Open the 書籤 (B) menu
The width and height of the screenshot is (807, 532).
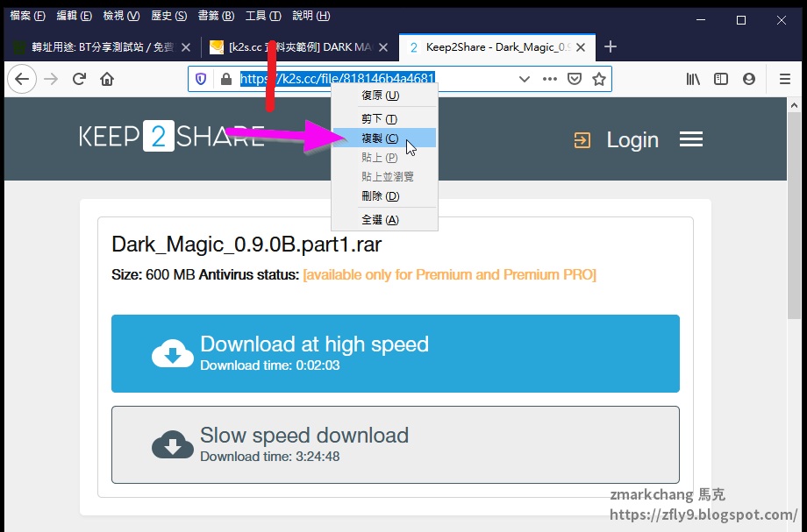216,16
